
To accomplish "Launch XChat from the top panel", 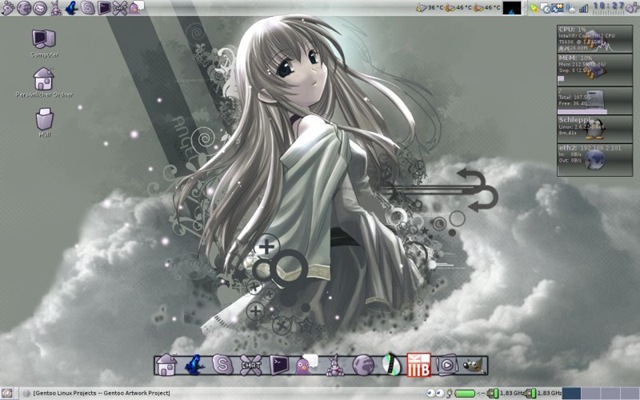I will [120, 8].
